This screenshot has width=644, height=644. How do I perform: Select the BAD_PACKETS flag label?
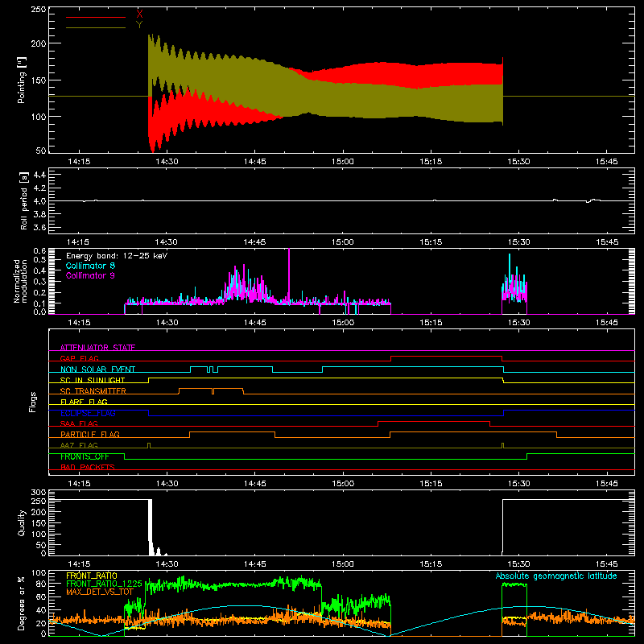(x=88, y=467)
